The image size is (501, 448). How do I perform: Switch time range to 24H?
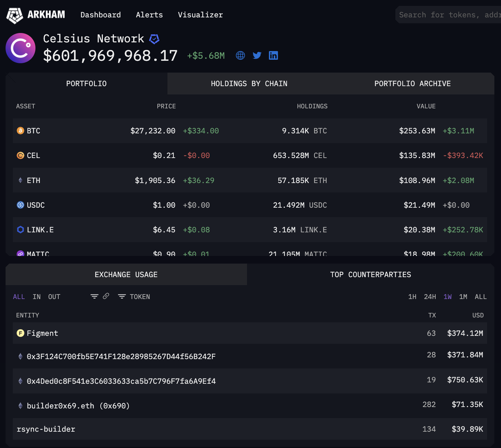point(430,297)
